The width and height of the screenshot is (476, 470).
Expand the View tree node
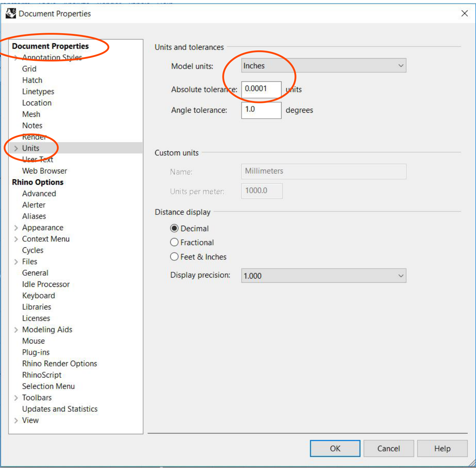coord(16,420)
